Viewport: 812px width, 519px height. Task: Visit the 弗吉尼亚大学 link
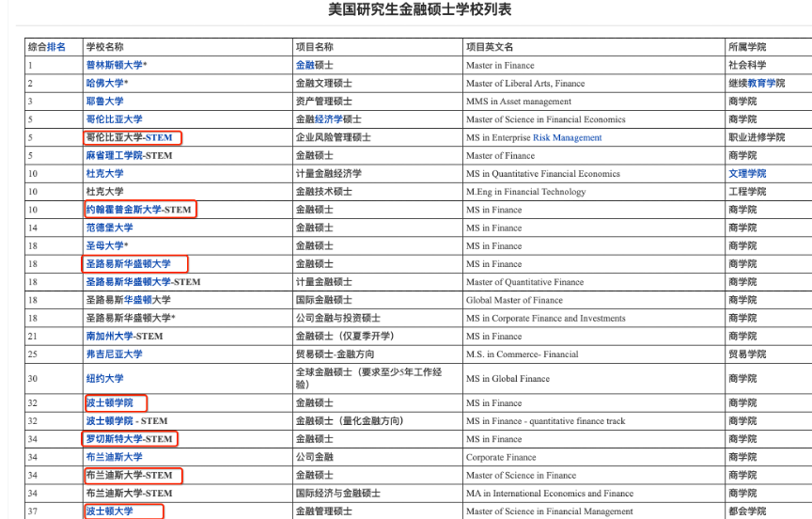coord(115,354)
